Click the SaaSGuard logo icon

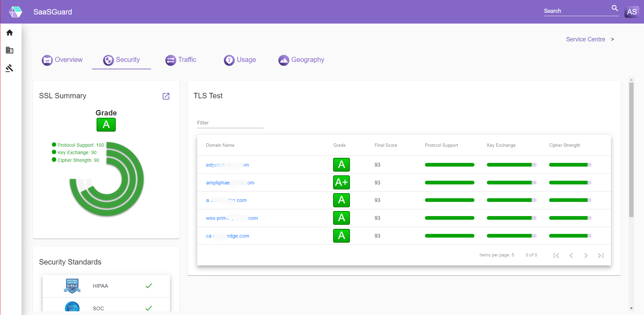(x=15, y=12)
